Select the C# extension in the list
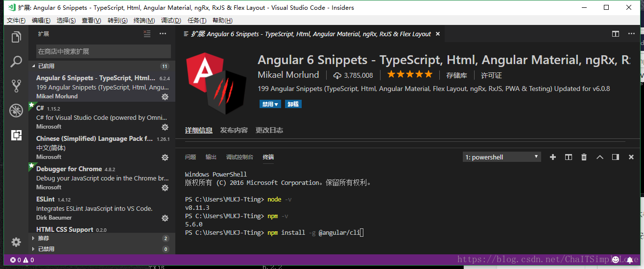 [102, 117]
